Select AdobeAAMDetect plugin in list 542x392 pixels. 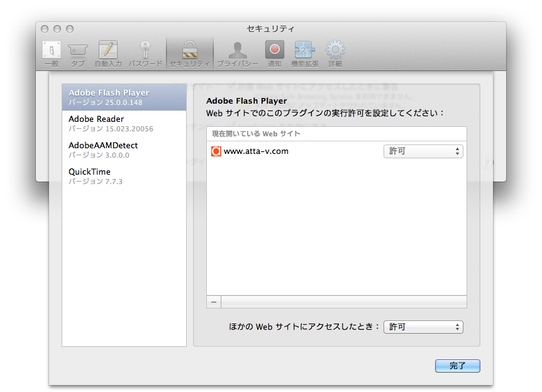(x=124, y=150)
